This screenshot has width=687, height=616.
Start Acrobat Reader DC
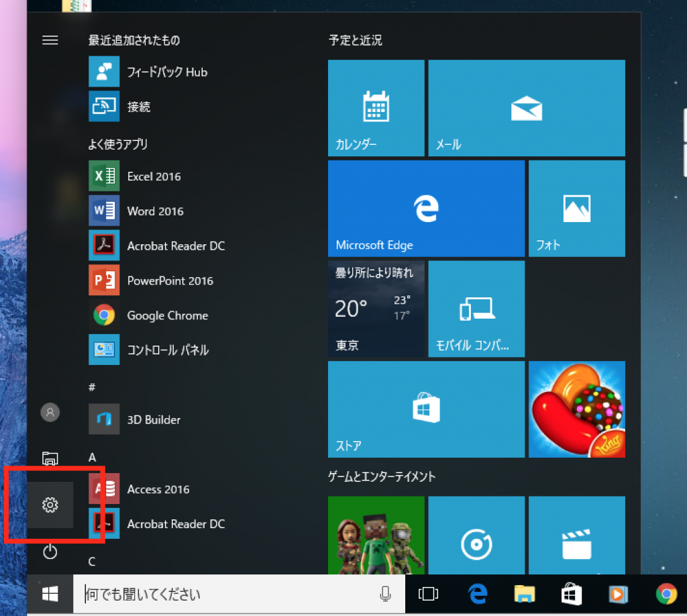coord(174,246)
